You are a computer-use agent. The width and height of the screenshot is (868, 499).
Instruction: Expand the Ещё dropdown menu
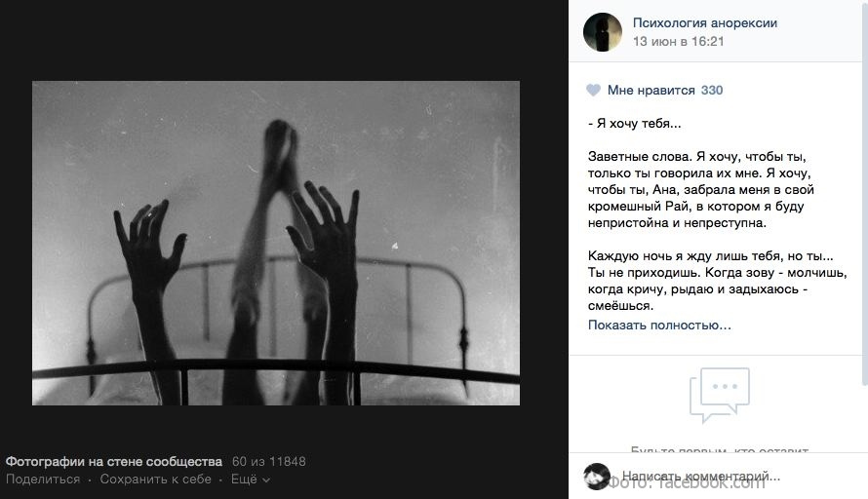[251, 480]
